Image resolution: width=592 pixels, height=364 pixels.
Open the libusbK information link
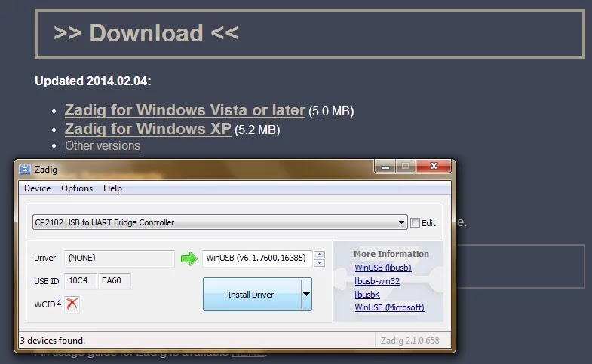[x=367, y=295]
